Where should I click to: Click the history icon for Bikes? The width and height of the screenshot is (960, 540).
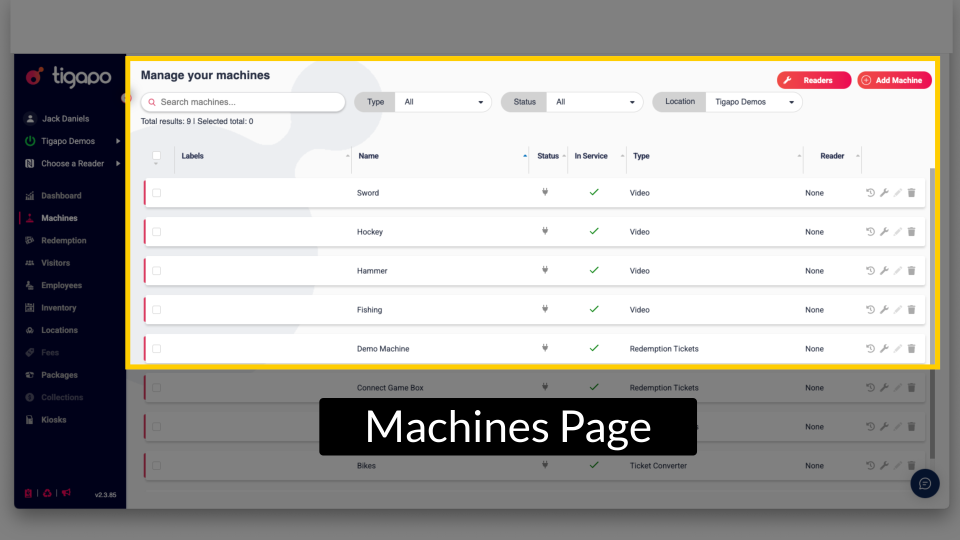[870, 466]
